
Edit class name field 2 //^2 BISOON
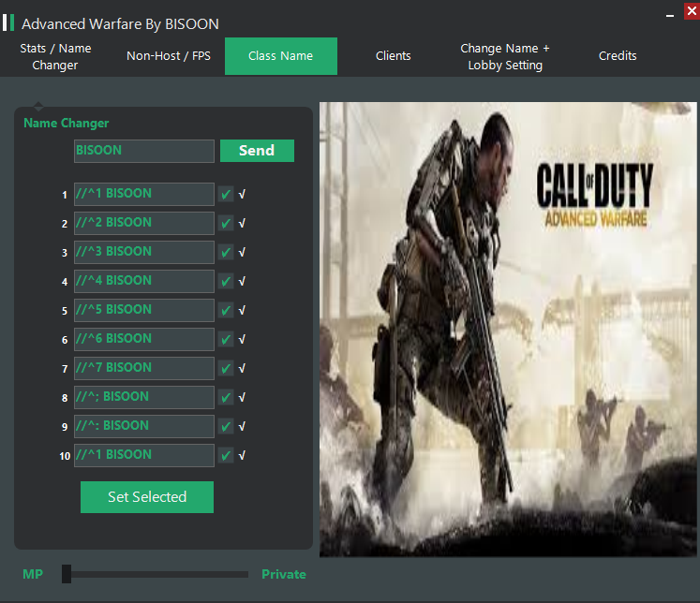(x=144, y=223)
